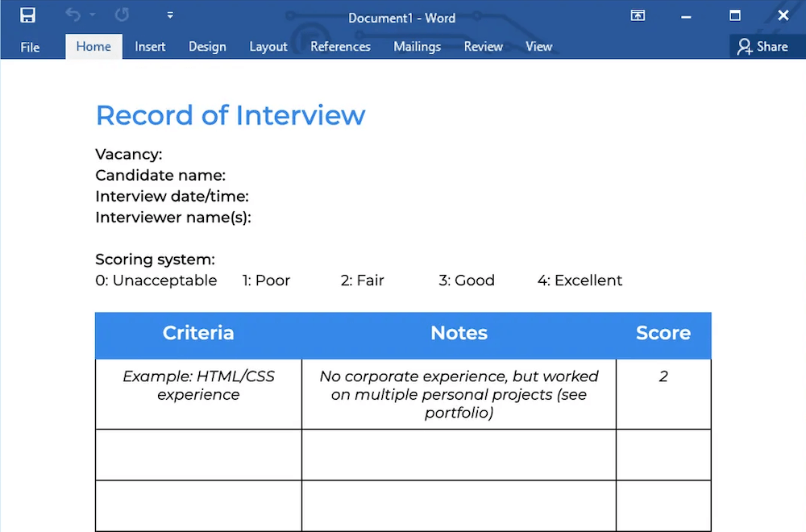Open the References tab
806x532 pixels.
click(x=340, y=47)
